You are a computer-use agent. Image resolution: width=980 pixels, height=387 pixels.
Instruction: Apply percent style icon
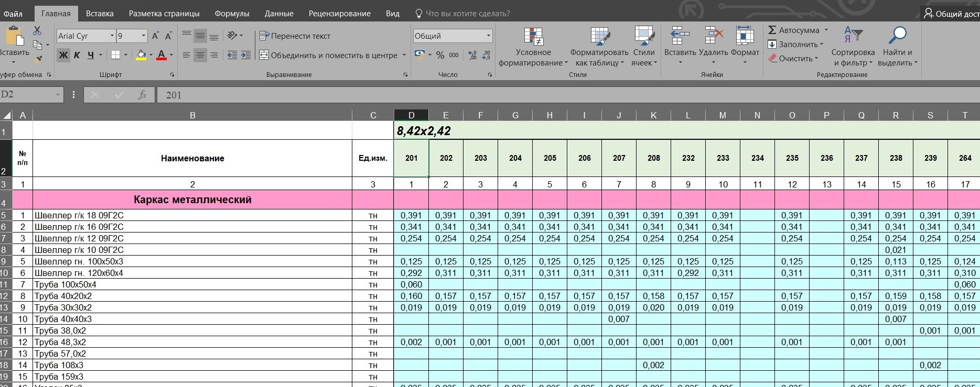click(x=440, y=55)
